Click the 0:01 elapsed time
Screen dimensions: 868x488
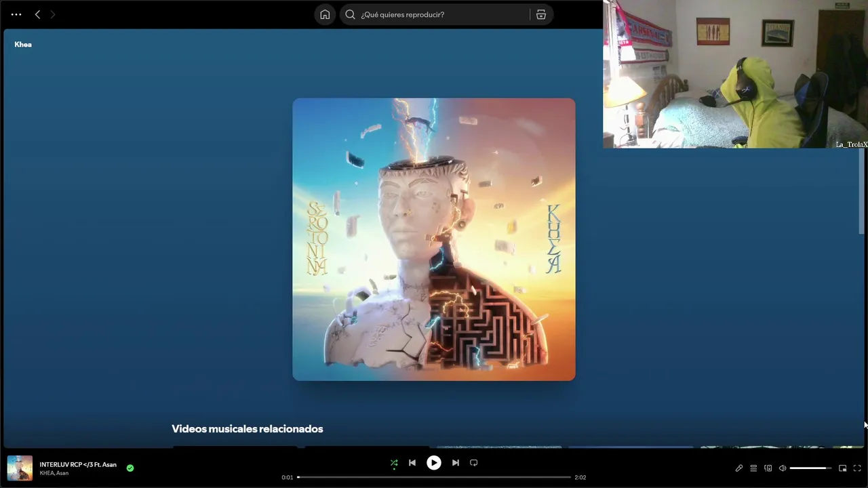point(288,477)
